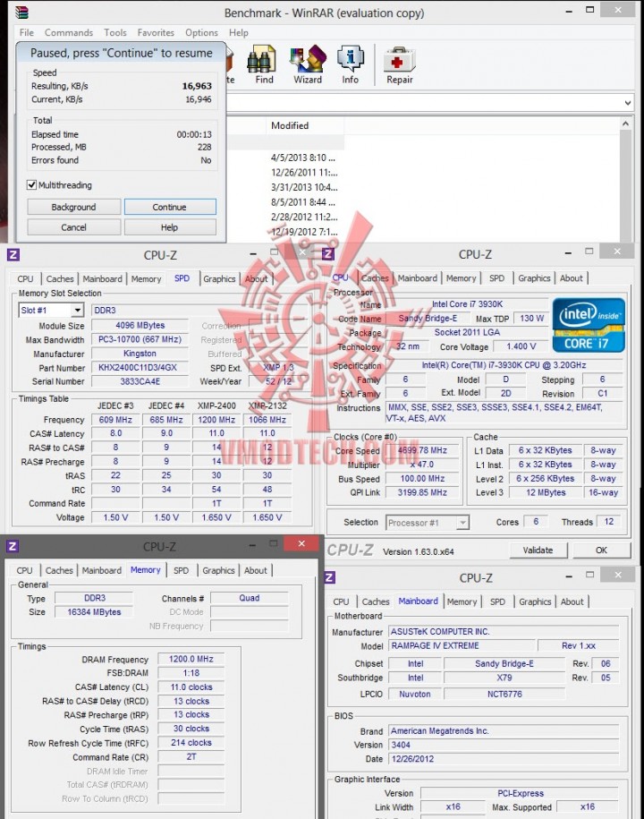Click the BIOS date 12/26/2012 field

pos(503,759)
